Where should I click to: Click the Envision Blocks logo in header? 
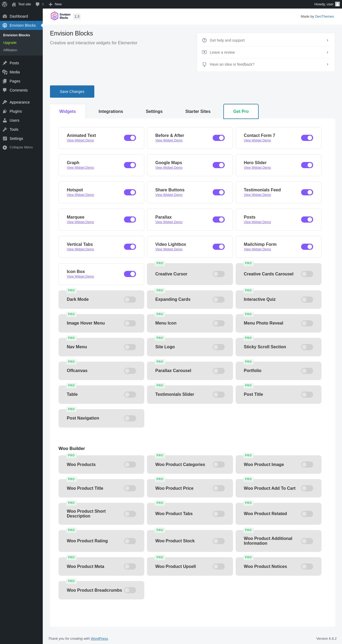click(61, 16)
